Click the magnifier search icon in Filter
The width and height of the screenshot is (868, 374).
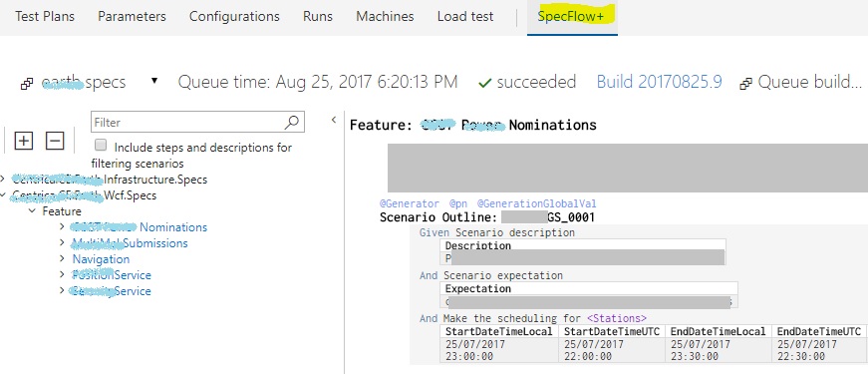pyautogui.click(x=292, y=123)
